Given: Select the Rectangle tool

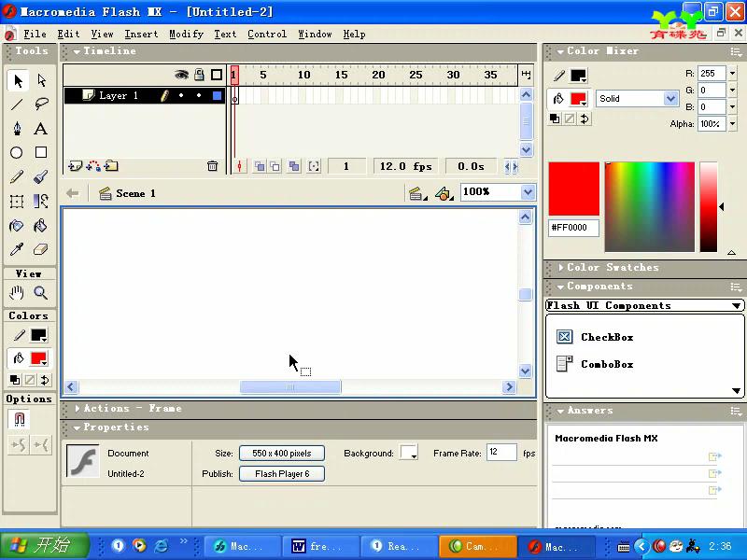Looking at the screenshot, I should click(x=41, y=152).
